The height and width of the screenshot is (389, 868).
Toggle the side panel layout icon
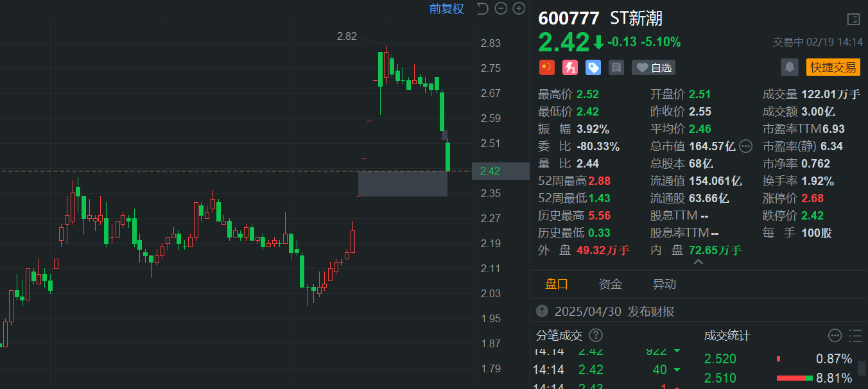(x=853, y=19)
